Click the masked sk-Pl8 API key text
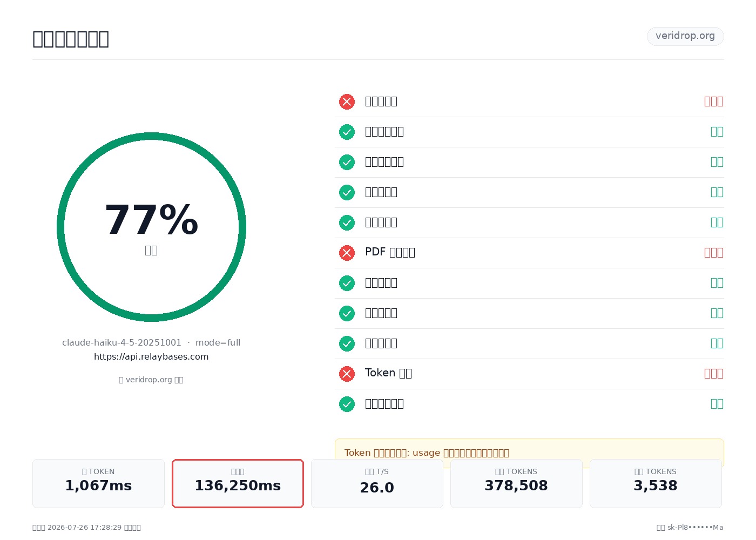The width and height of the screenshot is (756, 540). (695, 528)
